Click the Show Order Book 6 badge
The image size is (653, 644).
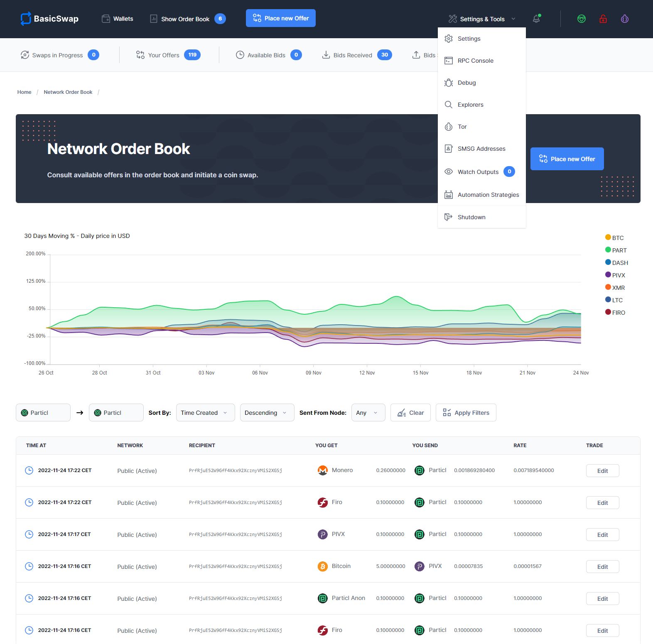(x=220, y=19)
